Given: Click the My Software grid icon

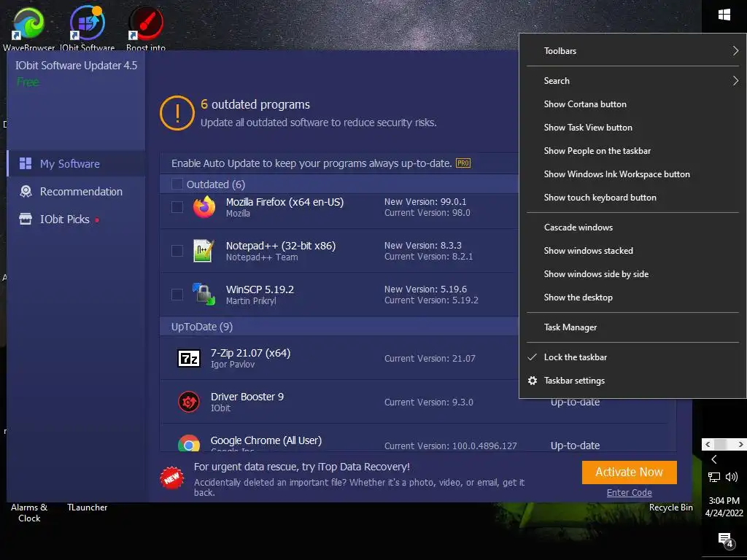Looking at the screenshot, I should click(26, 164).
